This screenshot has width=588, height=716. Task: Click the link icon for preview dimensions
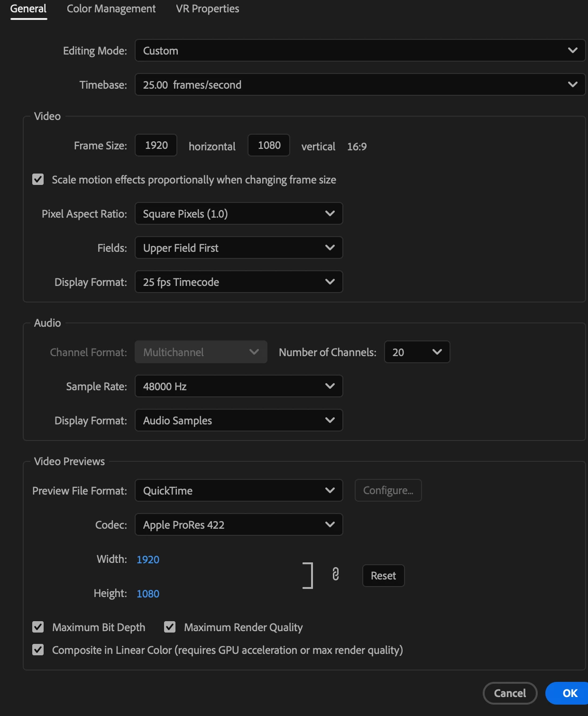336,574
